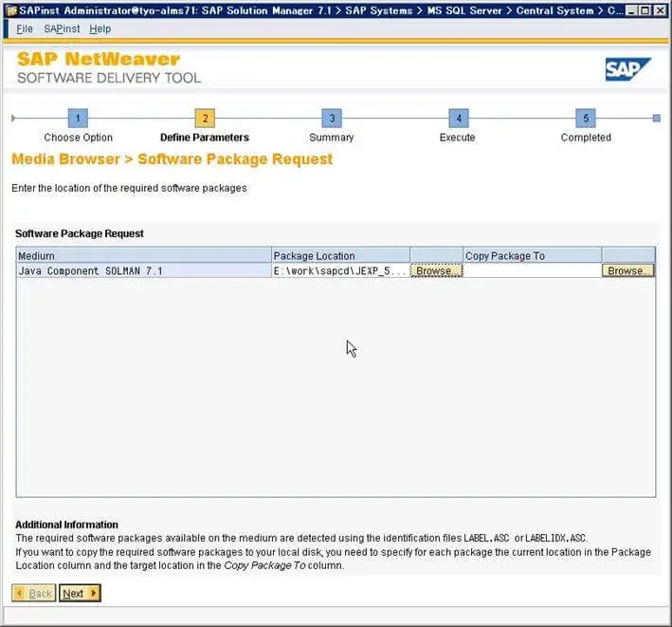Minimize the SAPinst window
672x627 pixels.
[631, 10]
